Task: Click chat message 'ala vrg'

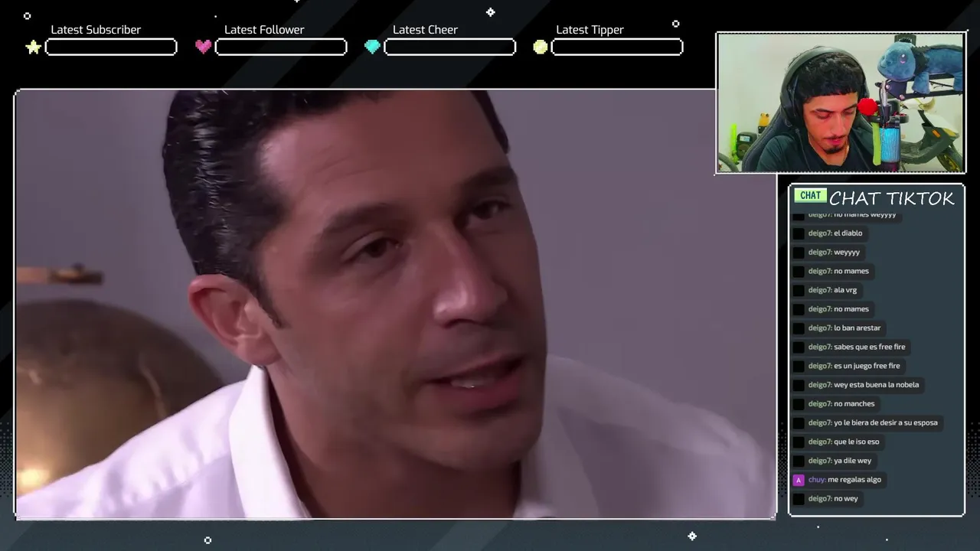Action: [845, 290]
